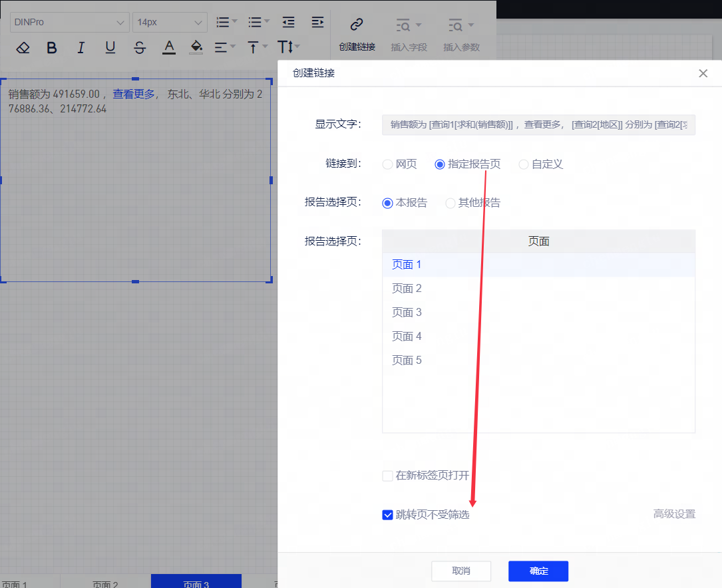Viewport: 722px width, 588px height.
Task: Click the 取消 cancel button
Action: pos(460,571)
